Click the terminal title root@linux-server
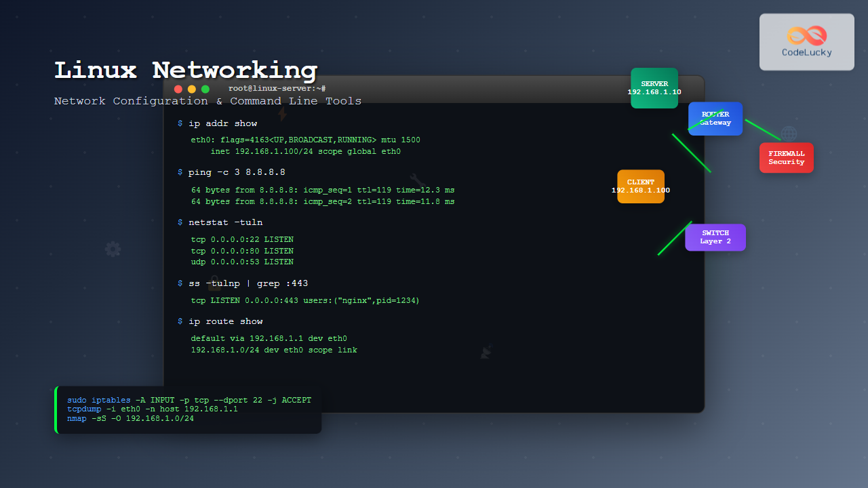Viewport: 868px width, 488px height. click(277, 89)
